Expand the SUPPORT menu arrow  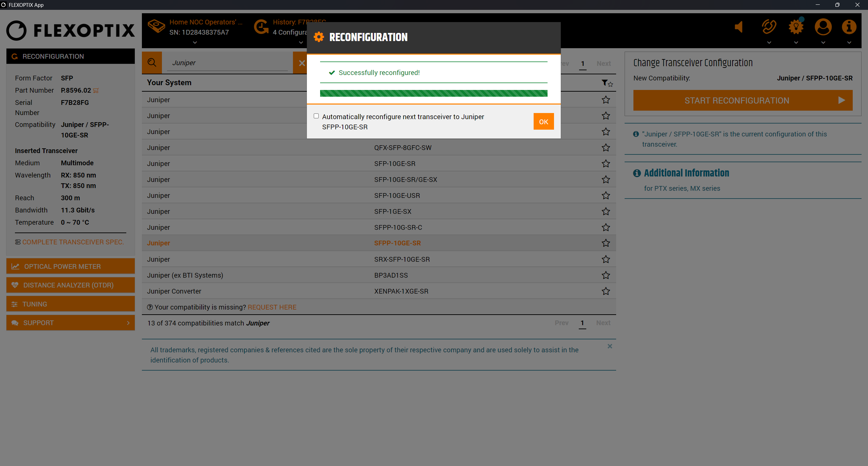pos(128,323)
